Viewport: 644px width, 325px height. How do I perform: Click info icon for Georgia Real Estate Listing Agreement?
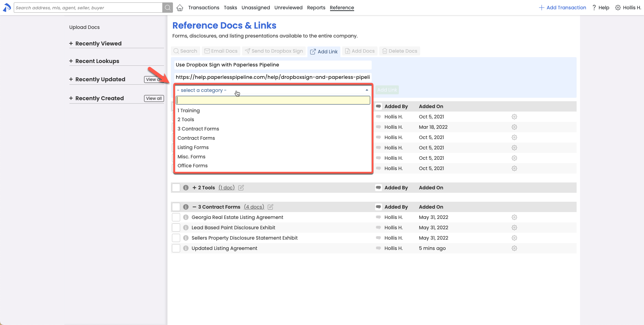186,217
